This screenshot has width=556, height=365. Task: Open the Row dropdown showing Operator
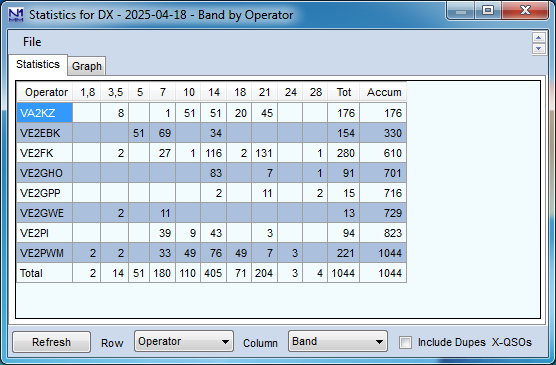tap(184, 341)
